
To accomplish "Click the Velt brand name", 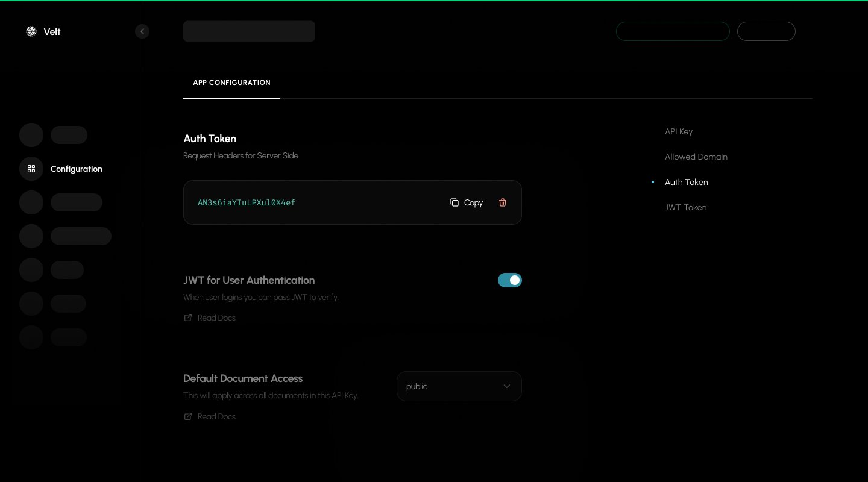I will [52, 32].
